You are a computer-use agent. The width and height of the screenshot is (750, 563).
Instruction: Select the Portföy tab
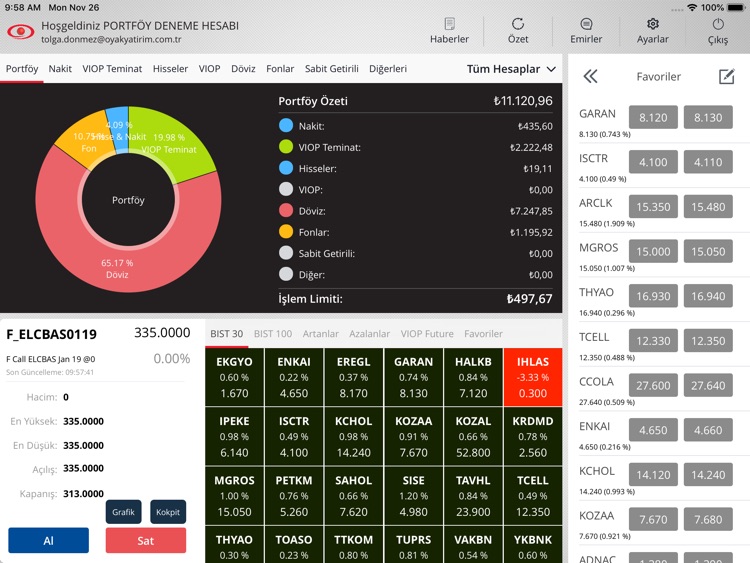[22, 69]
